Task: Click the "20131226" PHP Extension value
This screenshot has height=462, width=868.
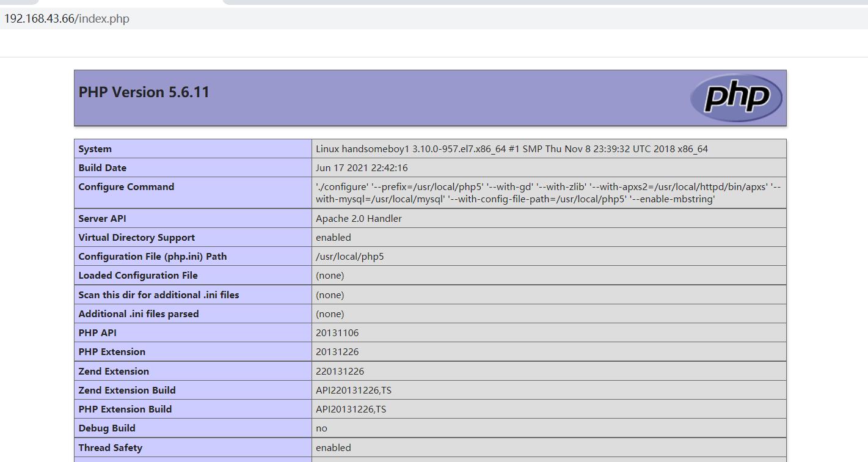Action: pos(337,352)
